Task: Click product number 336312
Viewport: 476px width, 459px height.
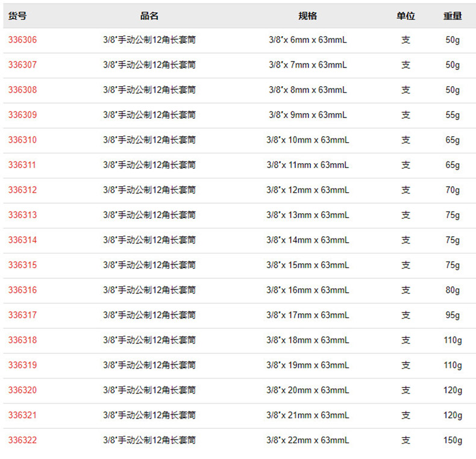Action: [22, 190]
